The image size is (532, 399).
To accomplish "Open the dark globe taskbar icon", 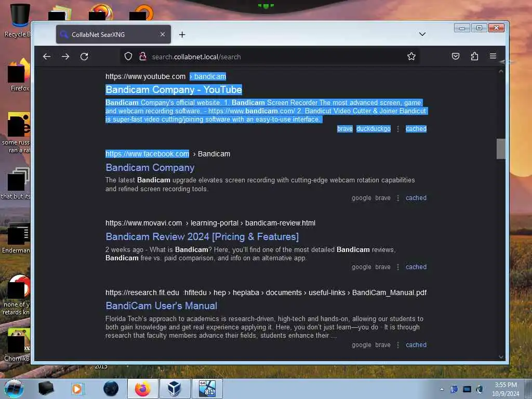I will (111, 389).
